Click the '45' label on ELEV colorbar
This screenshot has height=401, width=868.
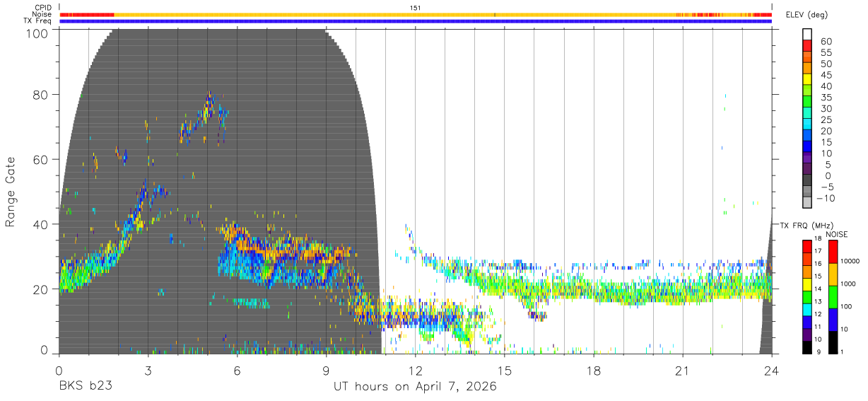click(826, 75)
